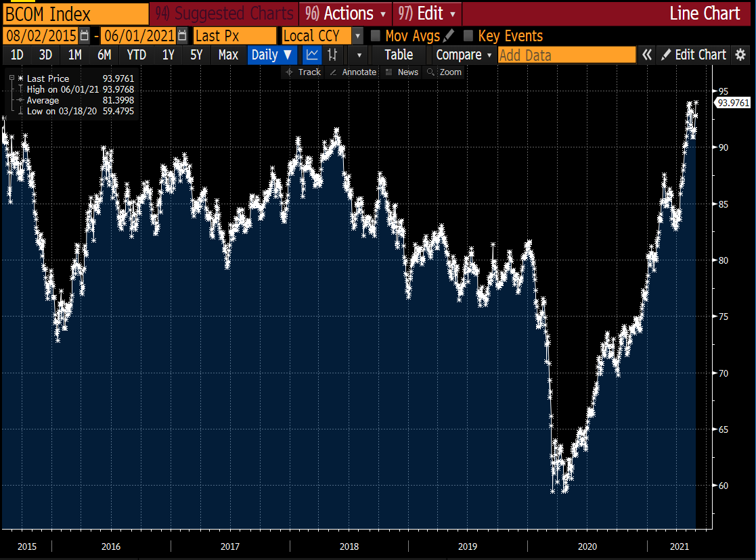Expand the chart type dropdown arrow
The width and height of the screenshot is (756, 560).
359,55
